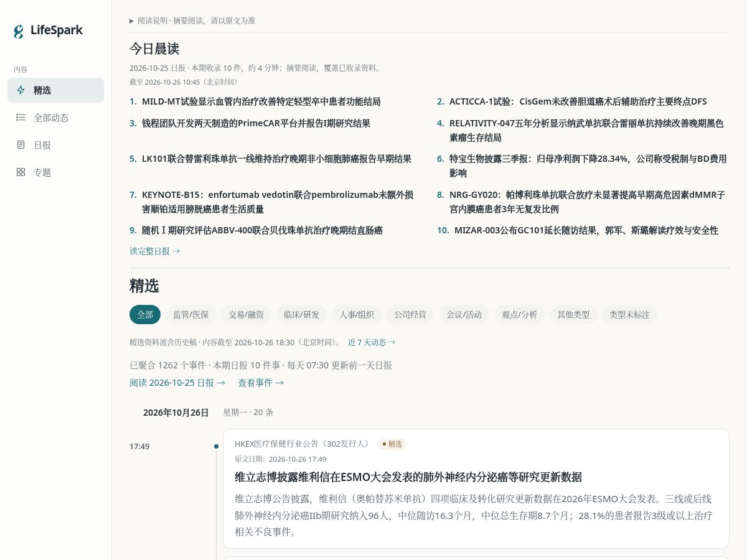
Task: Click the 精选 badge on the 17:49 card
Action: click(392, 444)
